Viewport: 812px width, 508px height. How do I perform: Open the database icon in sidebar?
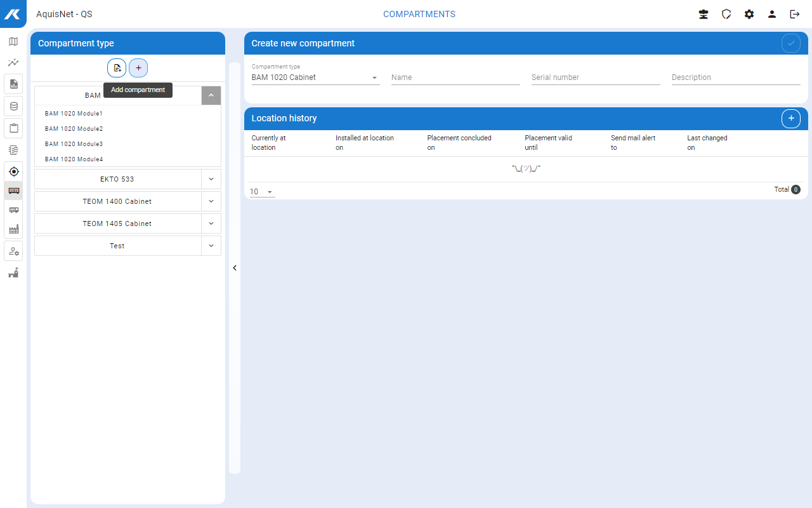pyautogui.click(x=13, y=106)
